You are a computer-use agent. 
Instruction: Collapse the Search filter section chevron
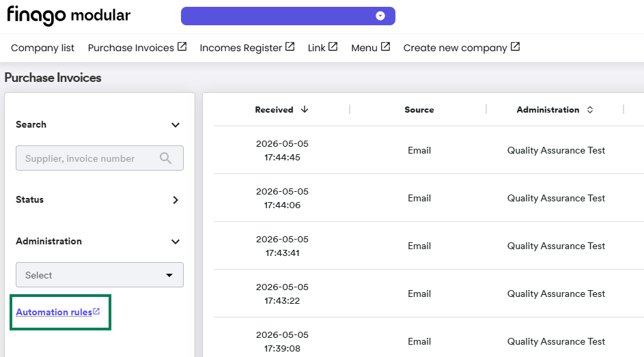pyautogui.click(x=176, y=125)
